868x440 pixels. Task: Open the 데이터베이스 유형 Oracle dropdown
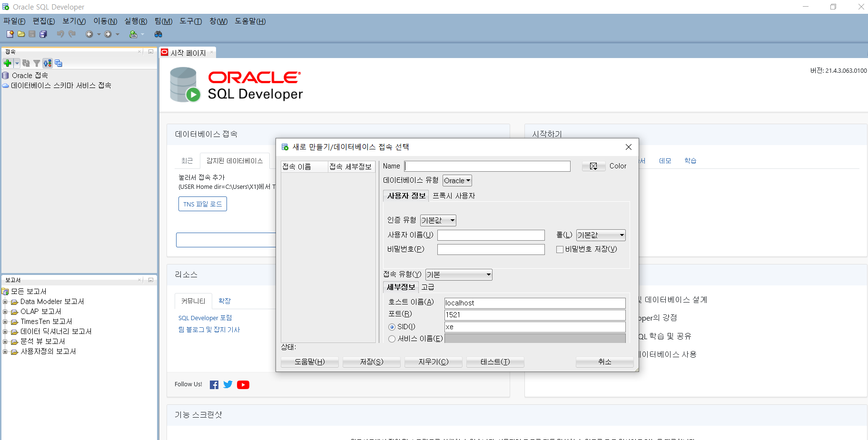tap(457, 181)
